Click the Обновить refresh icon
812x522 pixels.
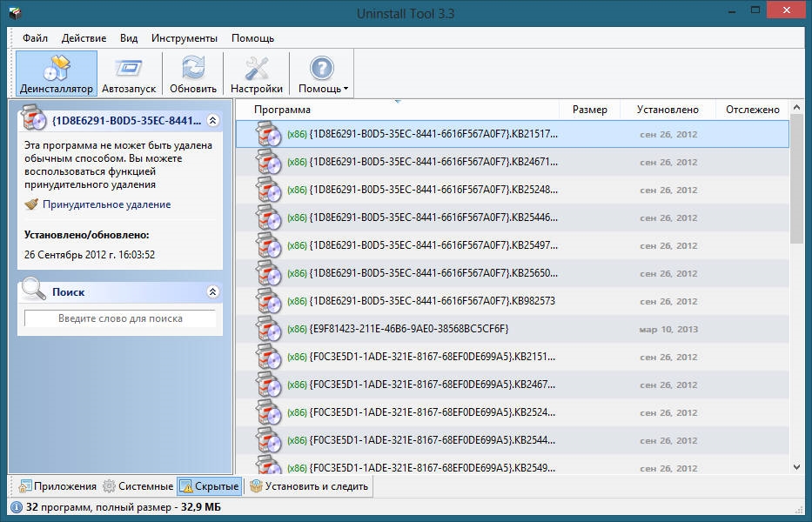pos(193,68)
